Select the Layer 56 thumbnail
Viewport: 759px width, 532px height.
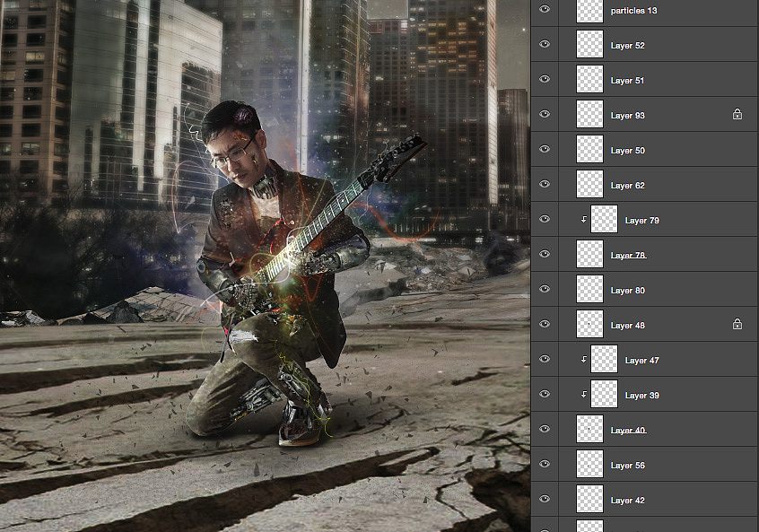(x=589, y=464)
